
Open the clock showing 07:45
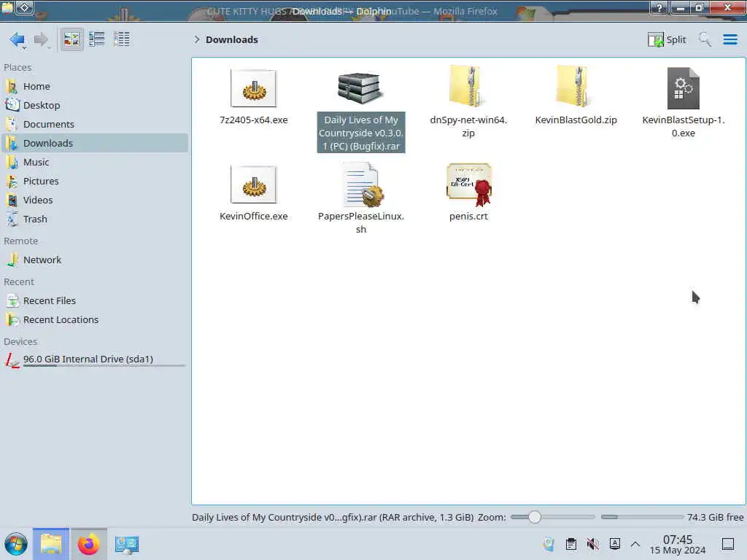(x=678, y=544)
